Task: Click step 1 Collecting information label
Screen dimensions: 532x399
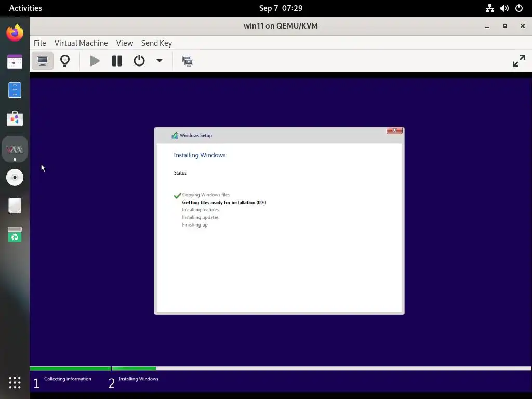Action: point(68,379)
